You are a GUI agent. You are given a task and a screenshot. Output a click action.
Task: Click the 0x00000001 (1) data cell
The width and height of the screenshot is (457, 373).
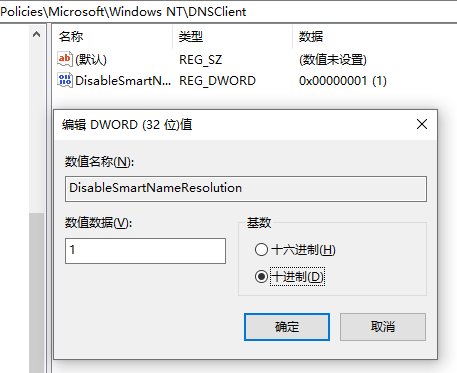click(343, 81)
